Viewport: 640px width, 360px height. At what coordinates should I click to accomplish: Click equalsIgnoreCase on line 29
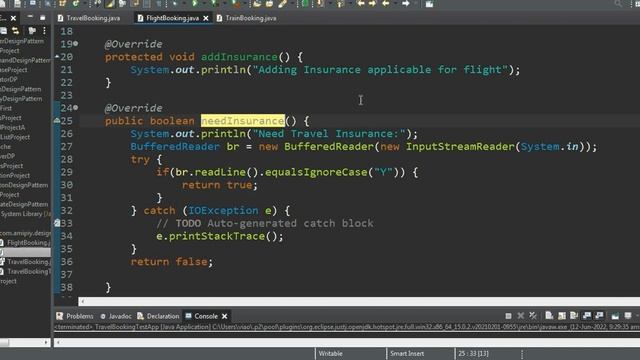pos(316,172)
